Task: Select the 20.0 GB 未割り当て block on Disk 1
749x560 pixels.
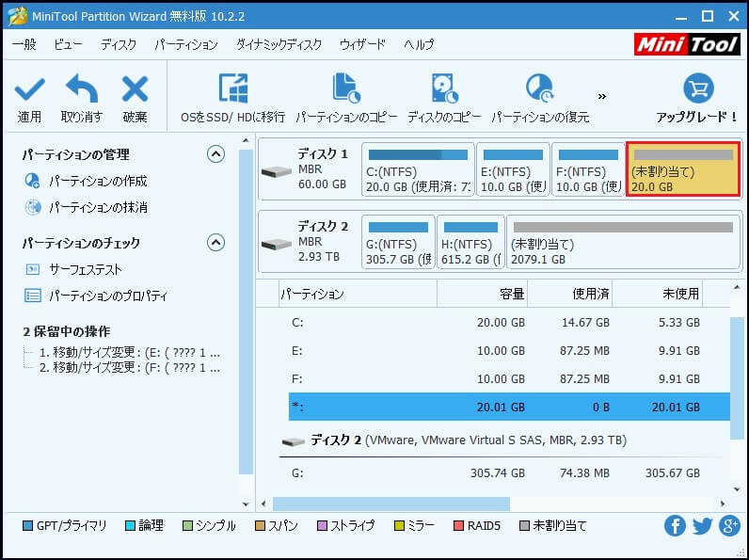Action: coord(683,169)
